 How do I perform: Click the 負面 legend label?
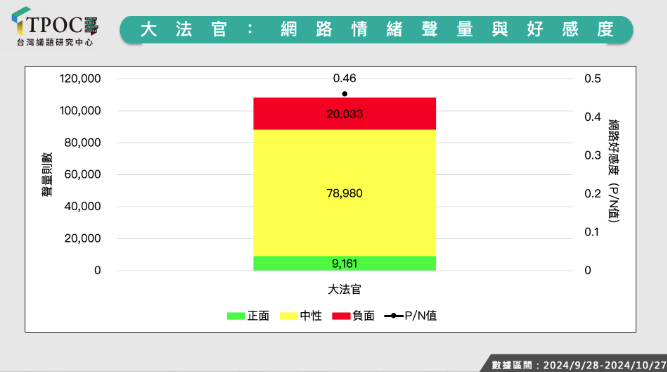tap(364, 316)
